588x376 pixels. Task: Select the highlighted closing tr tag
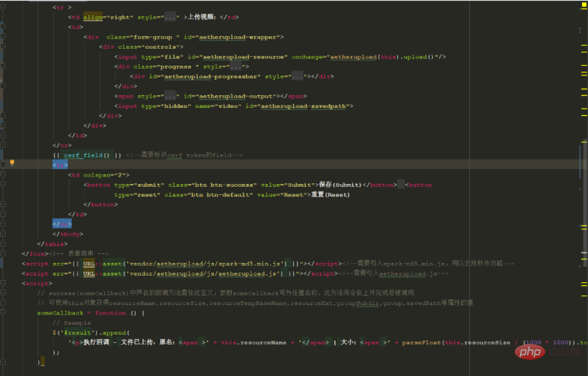(x=61, y=224)
